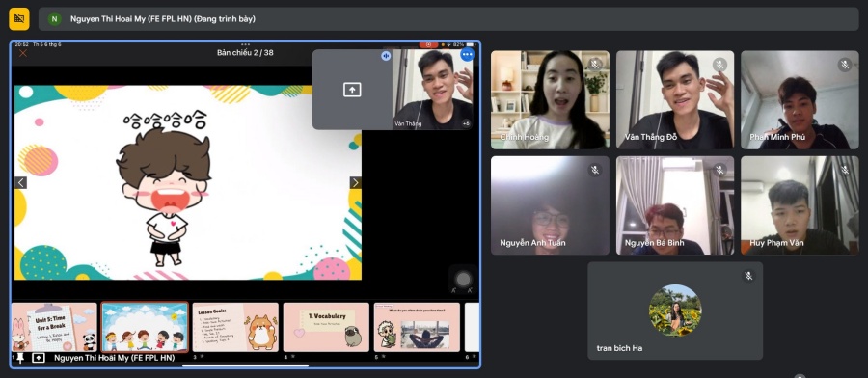Click the pin icon beside presenter name
This screenshot has height=378, width=868.
click(20, 358)
